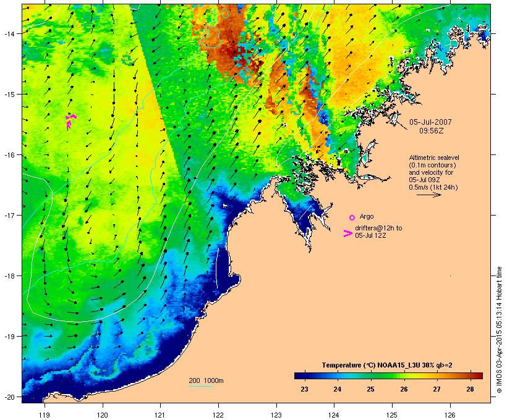Click the 'drifters@12h to' legend text
507x420 pixels.
click(x=378, y=228)
